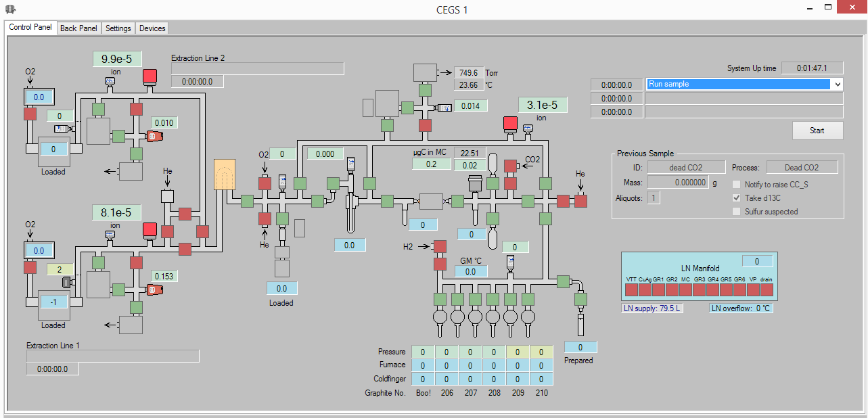Screen dimensions: 868x418
Task: Open the red H2 inlet valve
Action: [440, 247]
